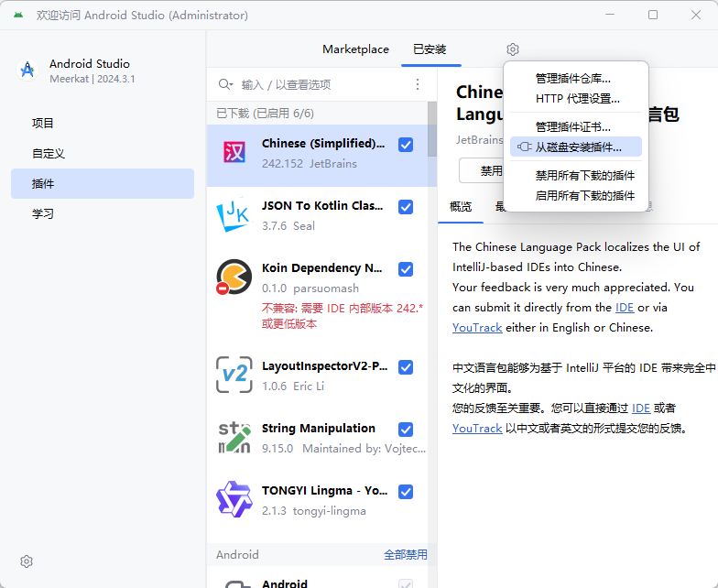Click the Android Studio logo in the sidebar
Image resolution: width=718 pixels, height=588 pixels.
[27, 70]
